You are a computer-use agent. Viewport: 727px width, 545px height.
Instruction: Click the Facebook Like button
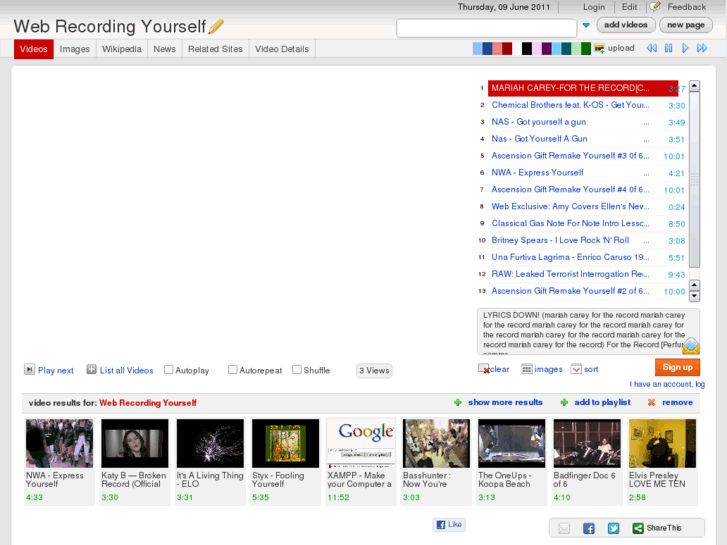click(x=449, y=524)
